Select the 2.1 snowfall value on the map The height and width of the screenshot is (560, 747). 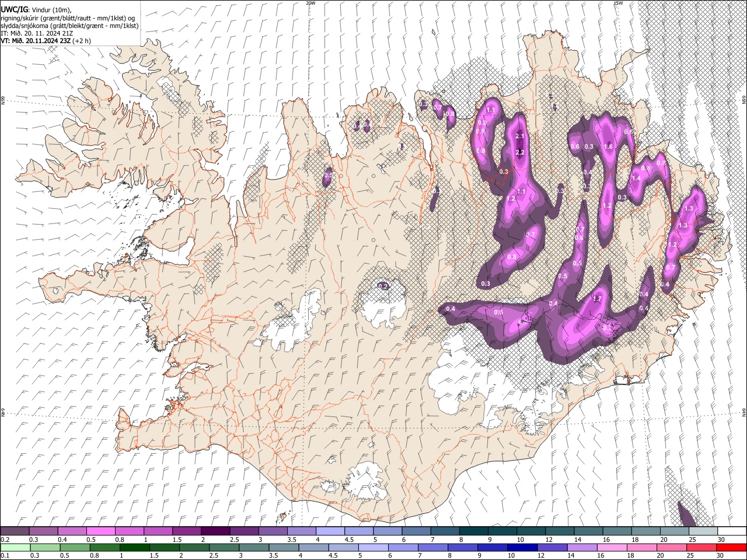521,136
